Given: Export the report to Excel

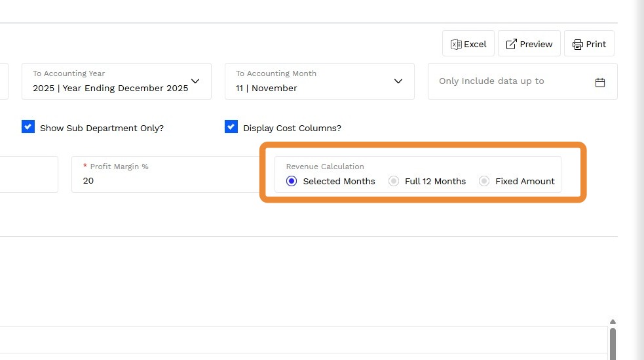Looking at the screenshot, I should click(x=468, y=44).
